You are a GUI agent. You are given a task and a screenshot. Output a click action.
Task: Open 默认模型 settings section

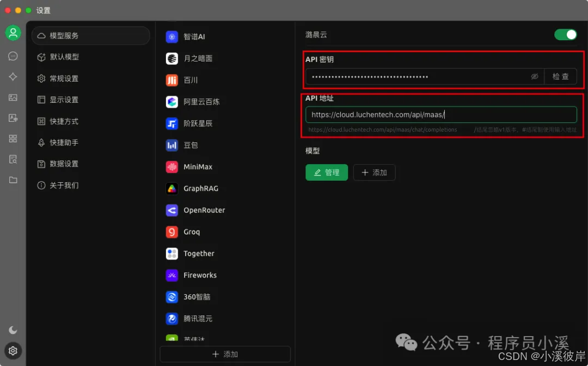(91, 57)
